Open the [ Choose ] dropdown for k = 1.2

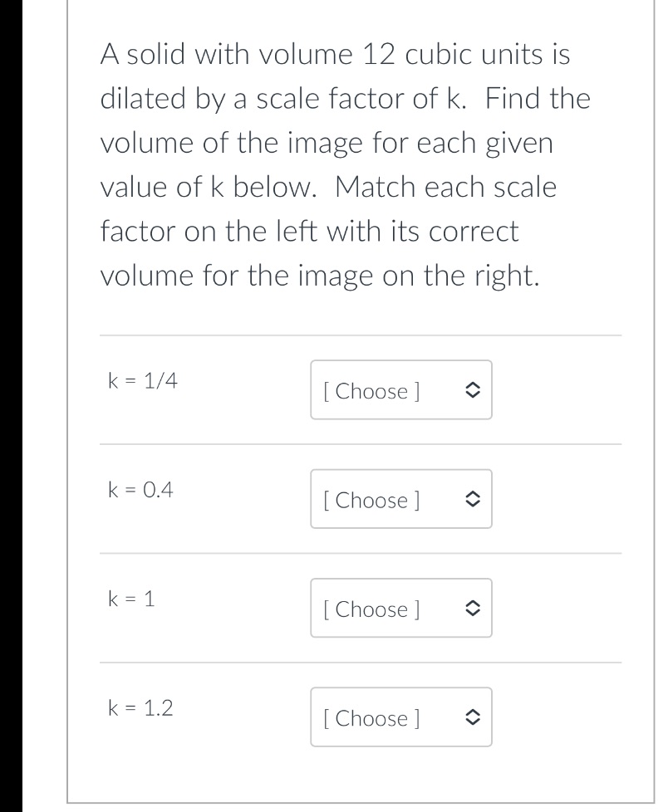pyautogui.click(x=401, y=718)
